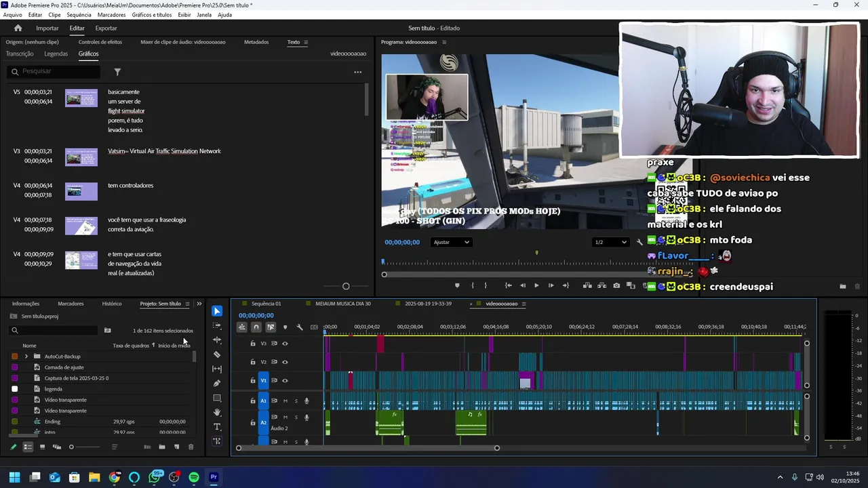Viewport: 868px width, 488px height.
Task: Toggle insert sequences as nests button
Action: coord(241,327)
